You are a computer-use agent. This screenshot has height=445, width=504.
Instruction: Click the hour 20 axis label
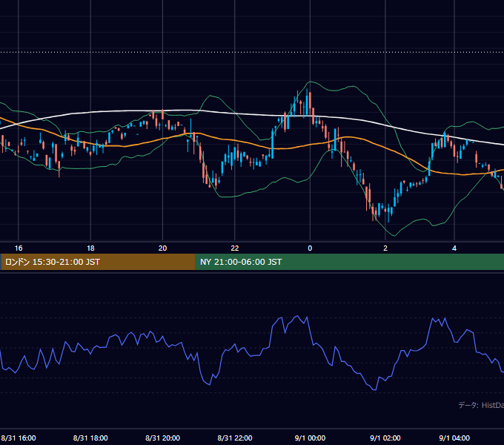coord(162,248)
